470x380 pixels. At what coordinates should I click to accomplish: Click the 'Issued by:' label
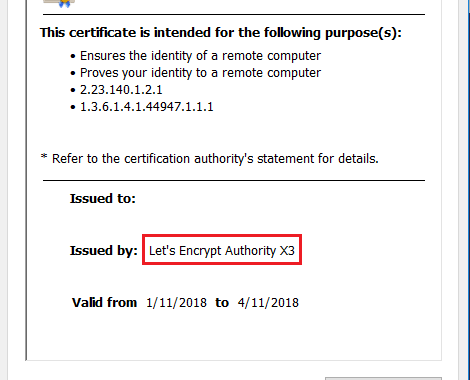point(104,250)
